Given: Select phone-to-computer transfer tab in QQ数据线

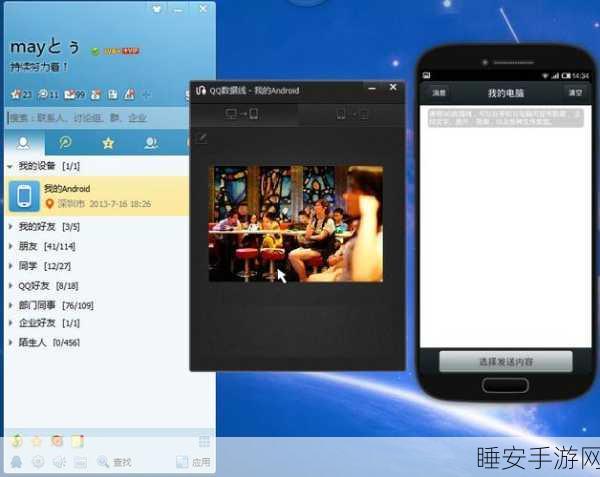Looking at the screenshot, I should (352, 114).
